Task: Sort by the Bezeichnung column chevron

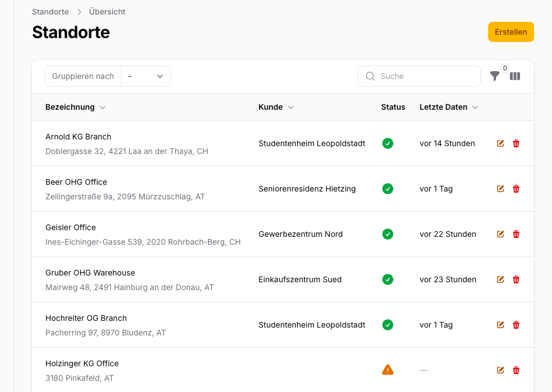Action: [102, 107]
